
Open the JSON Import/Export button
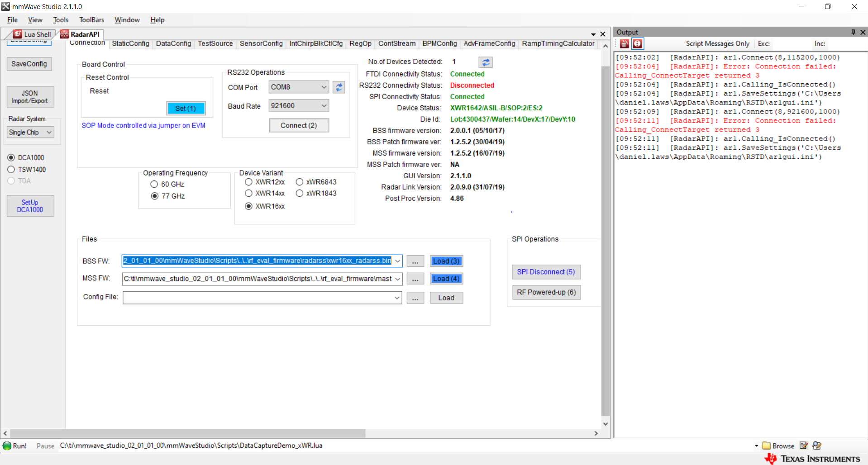pos(30,97)
